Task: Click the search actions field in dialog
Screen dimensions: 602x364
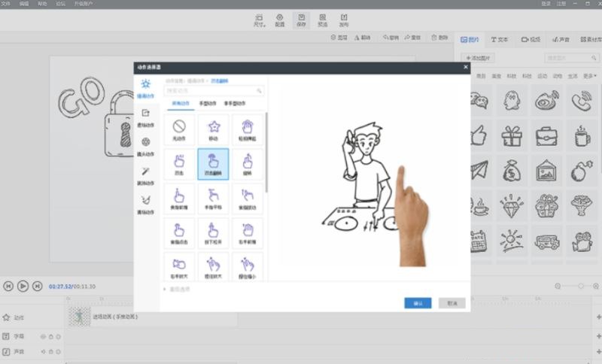Action: (214, 90)
